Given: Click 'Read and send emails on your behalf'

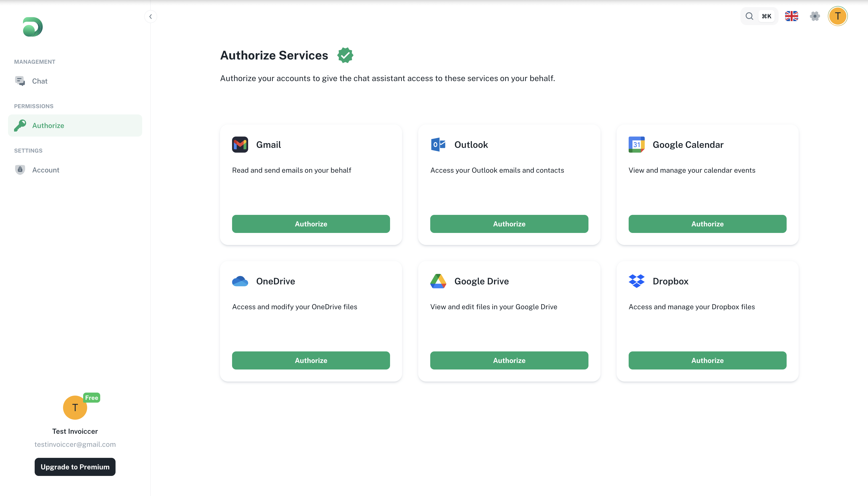Looking at the screenshot, I should [291, 170].
